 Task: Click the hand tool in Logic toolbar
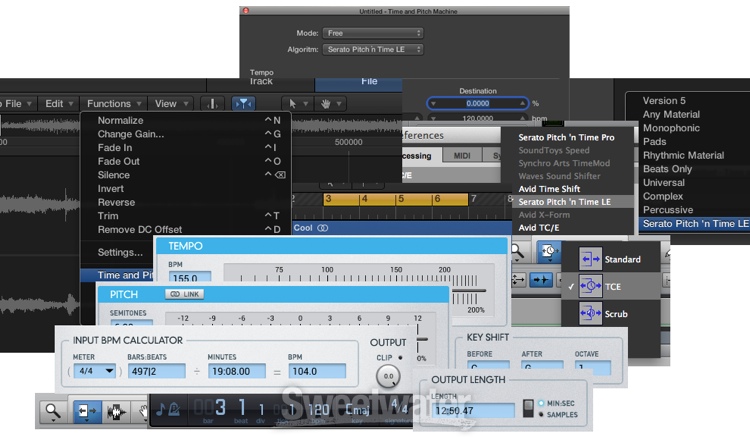(325, 103)
